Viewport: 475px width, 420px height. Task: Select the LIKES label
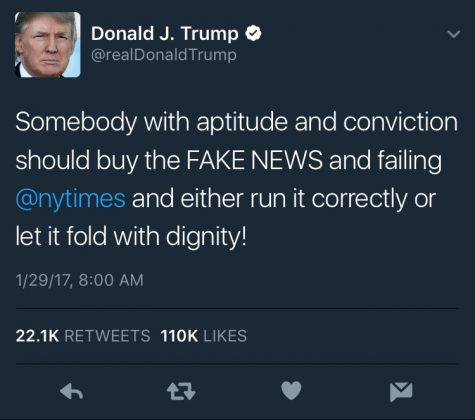click(225, 336)
